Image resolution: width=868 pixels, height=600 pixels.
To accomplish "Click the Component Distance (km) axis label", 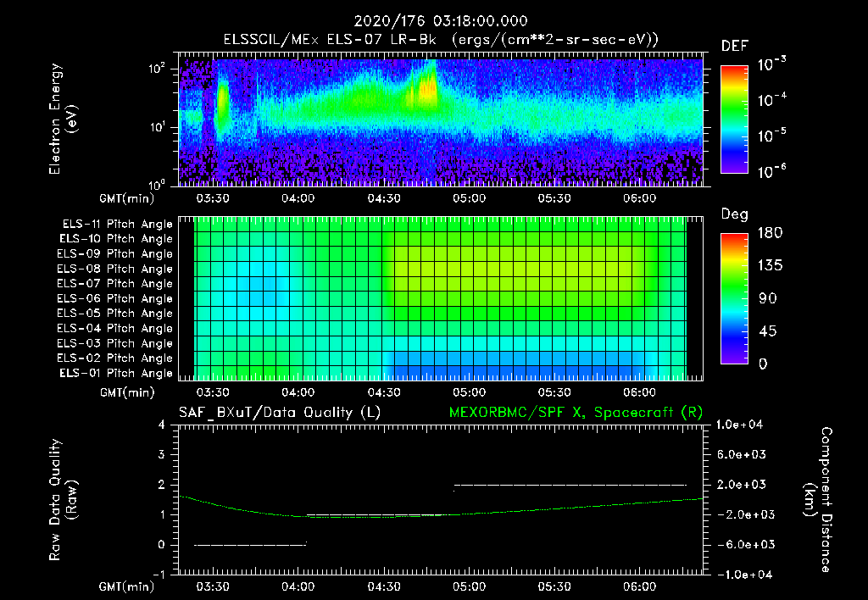I will (818, 499).
